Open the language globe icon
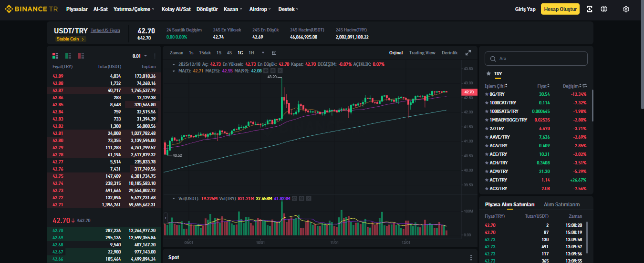Viewport: 644px width, 263px height. [x=603, y=9]
